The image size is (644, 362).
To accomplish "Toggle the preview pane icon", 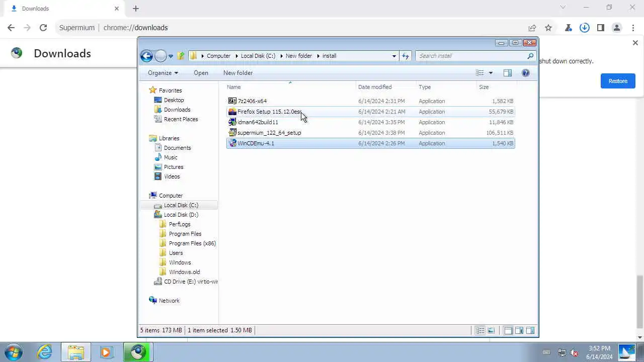I will pyautogui.click(x=508, y=73).
